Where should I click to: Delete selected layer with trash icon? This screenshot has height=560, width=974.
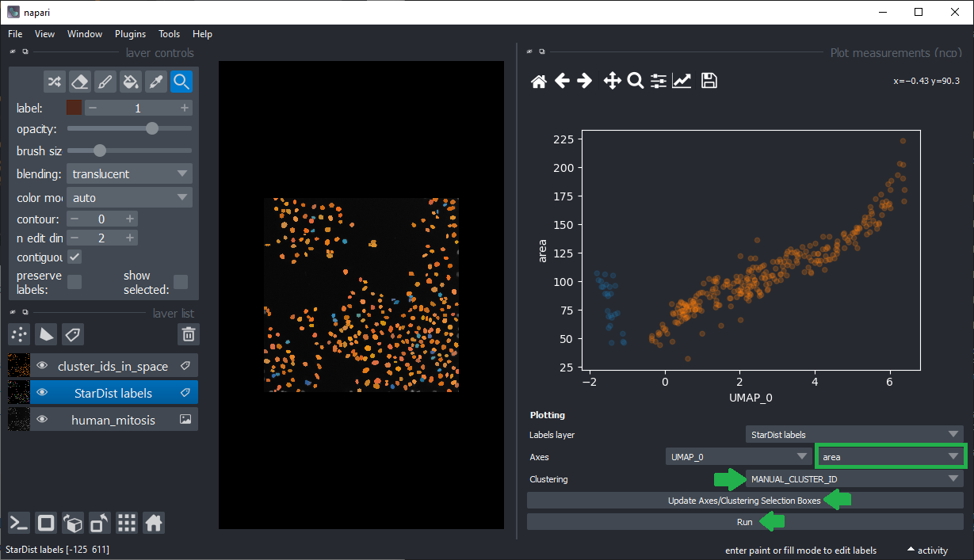(x=188, y=334)
